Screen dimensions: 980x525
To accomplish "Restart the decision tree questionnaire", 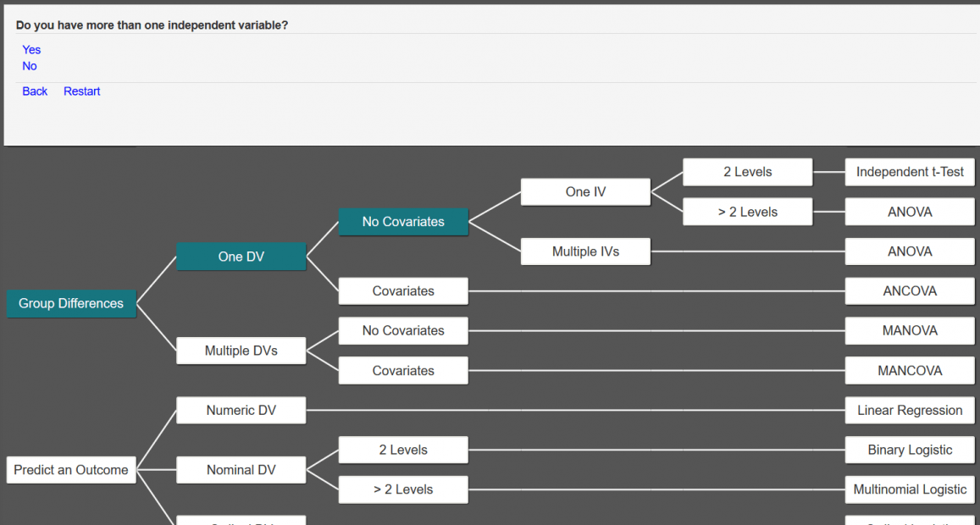I will (81, 91).
